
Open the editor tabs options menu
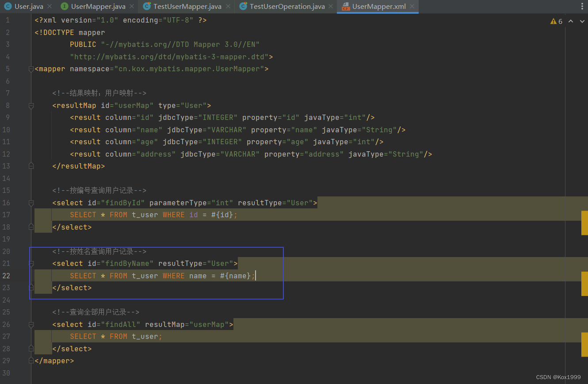582,7
